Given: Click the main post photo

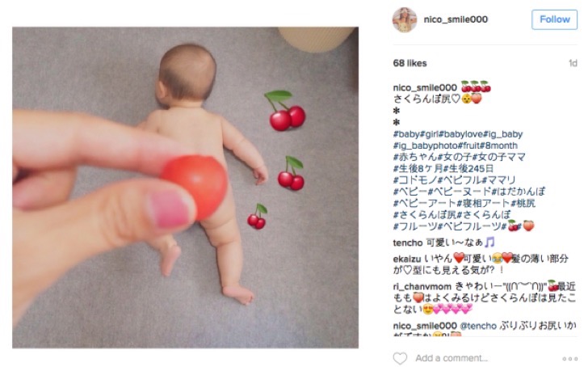Looking at the screenshot, I should pyautogui.click(x=185, y=188).
